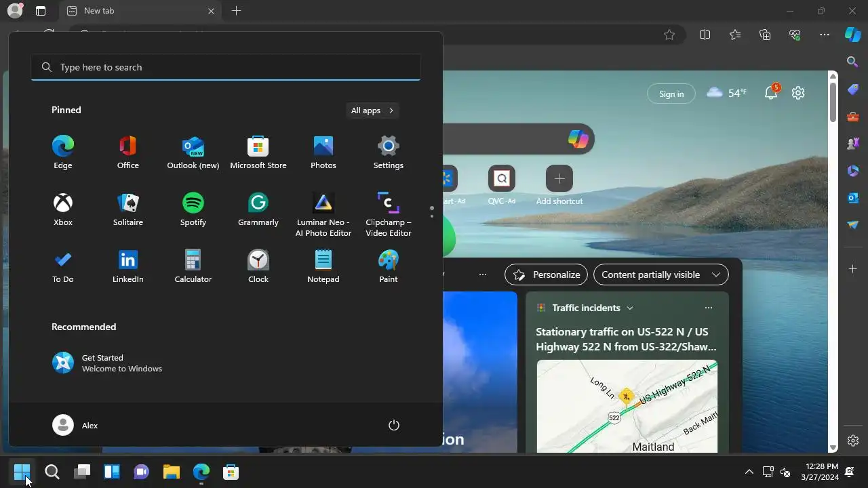The image size is (868, 488).
Task: Open Teams Chat on taskbar
Action: click(x=142, y=472)
